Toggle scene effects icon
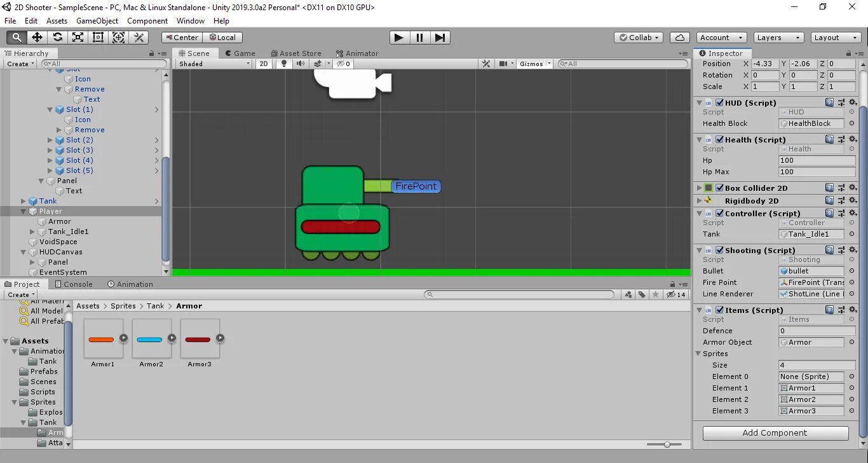This screenshot has width=868, height=463. coord(318,64)
